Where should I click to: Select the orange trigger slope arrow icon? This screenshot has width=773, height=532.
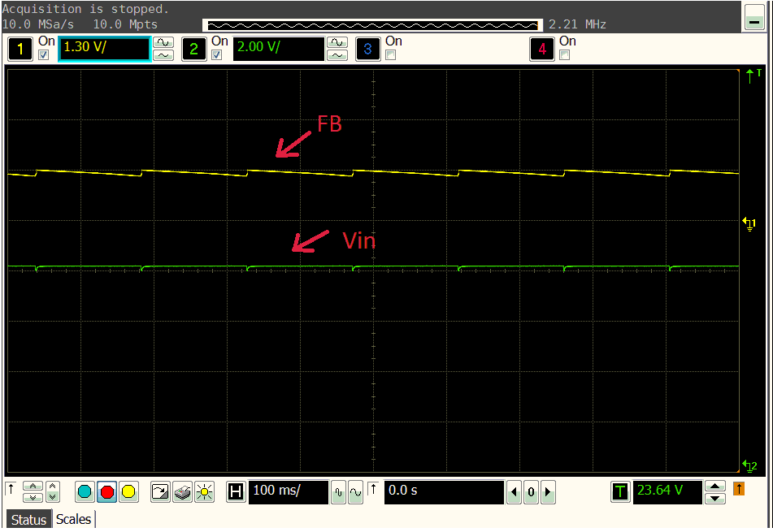[738, 491]
